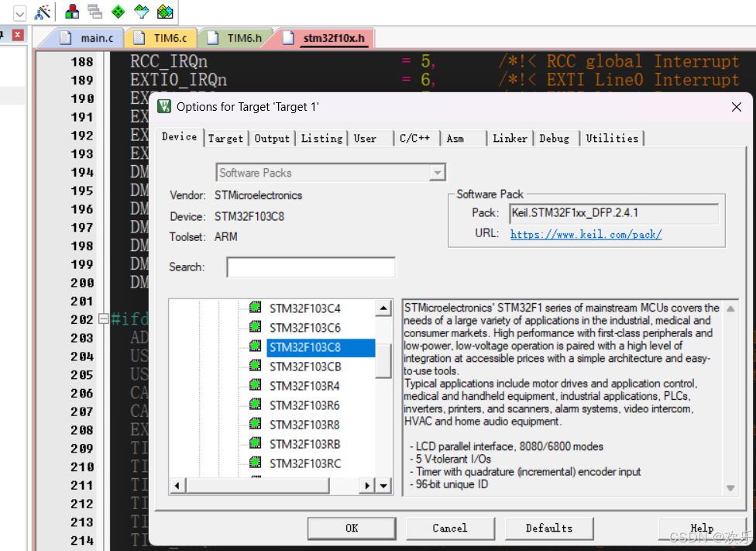Collapse the #ifdef fold at line 202

tap(103, 319)
